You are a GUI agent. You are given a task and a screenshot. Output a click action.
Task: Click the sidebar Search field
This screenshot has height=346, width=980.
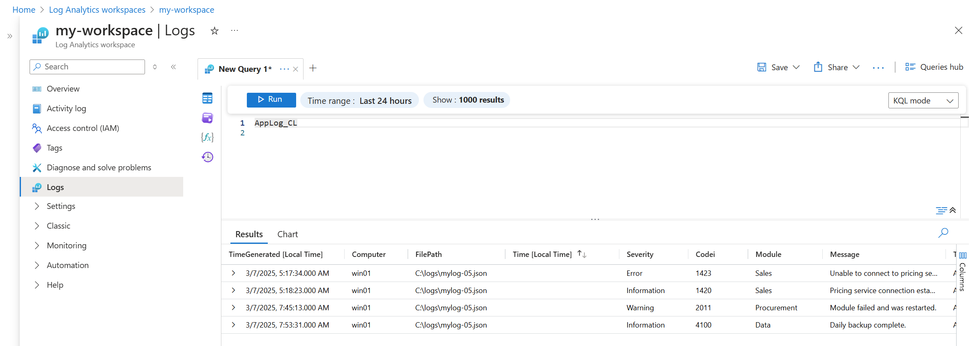[87, 67]
